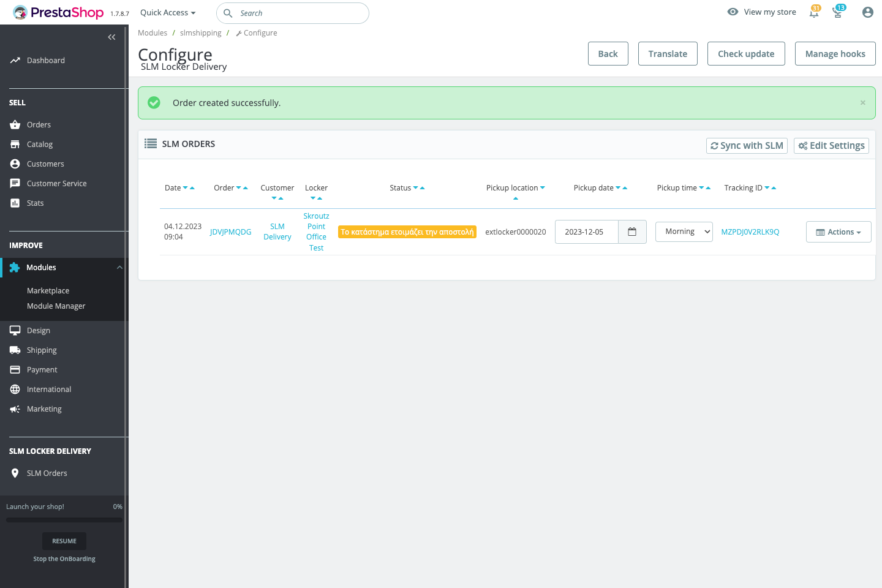Image resolution: width=882 pixels, height=588 pixels.
Task: Focus the top Search input field
Action: tap(293, 13)
